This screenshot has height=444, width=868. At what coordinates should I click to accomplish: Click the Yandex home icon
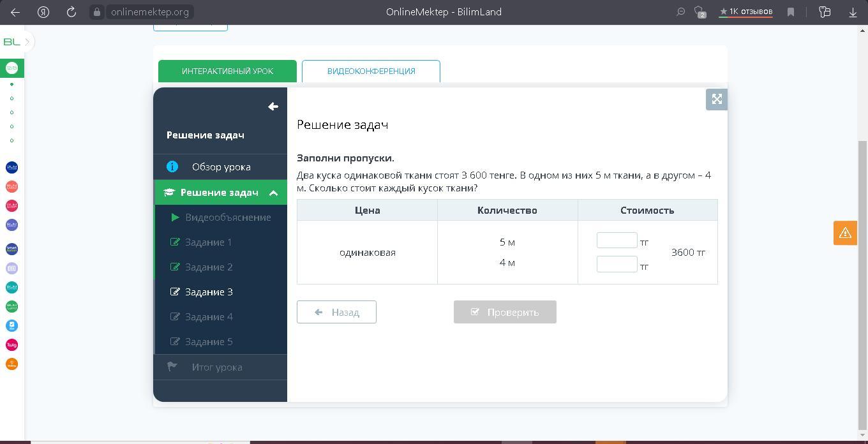pyautogui.click(x=43, y=11)
